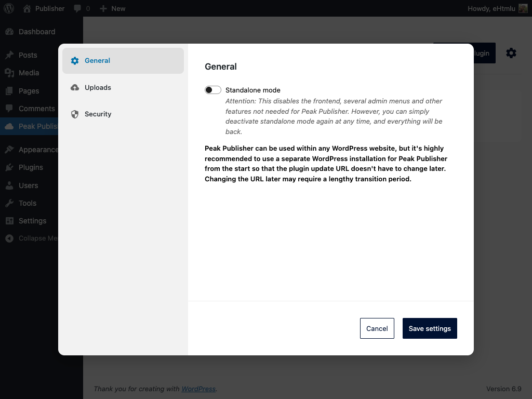This screenshot has height=399, width=532.
Task: Click the Plugins plug icon
Action: [9, 167]
